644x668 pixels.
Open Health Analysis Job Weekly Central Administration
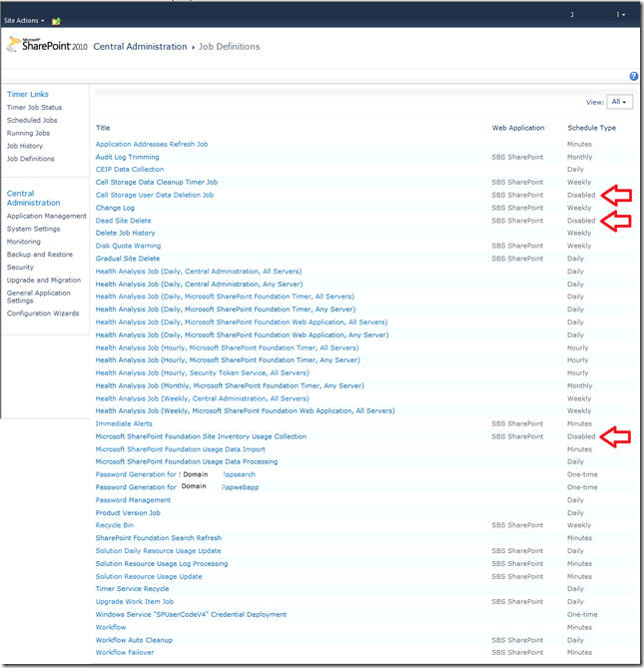coord(203,398)
